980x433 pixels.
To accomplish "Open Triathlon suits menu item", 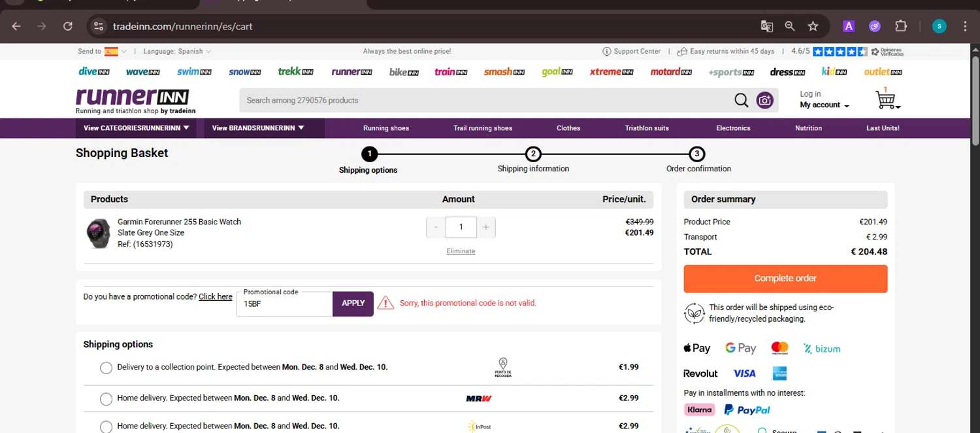I will coord(647,128).
